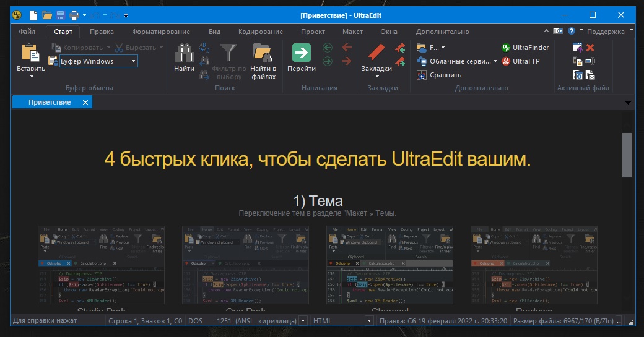
Task: Click the rename active file icon
Action: [x=590, y=61]
